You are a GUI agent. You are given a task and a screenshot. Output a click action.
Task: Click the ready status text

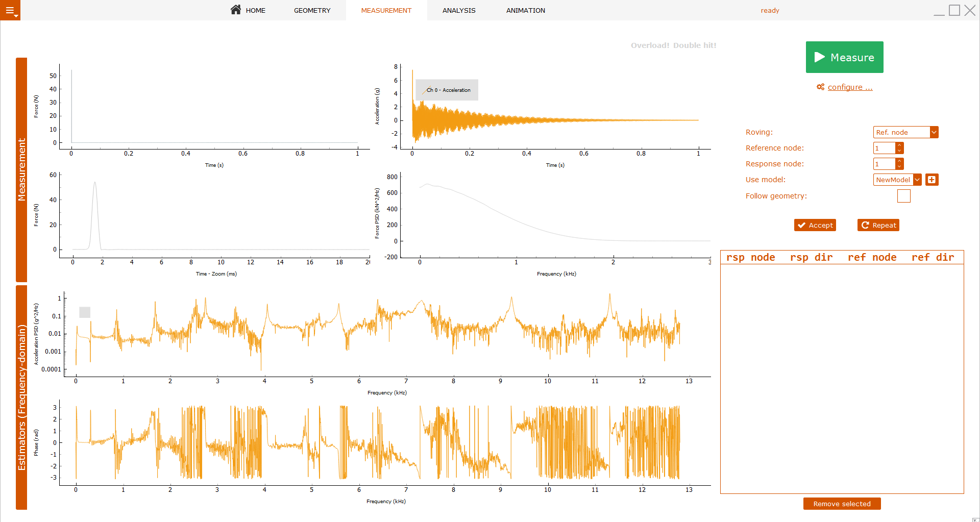point(770,10)
